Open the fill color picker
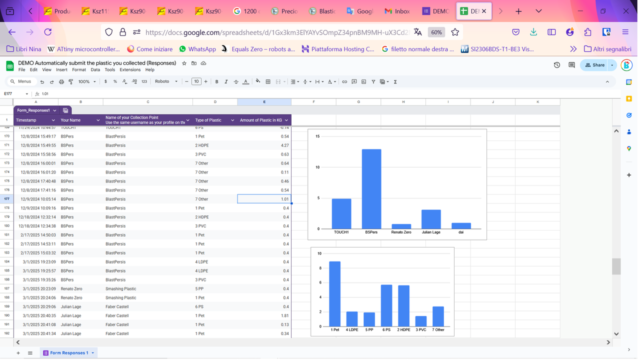The image size is (640, 364). pos(258,81)
